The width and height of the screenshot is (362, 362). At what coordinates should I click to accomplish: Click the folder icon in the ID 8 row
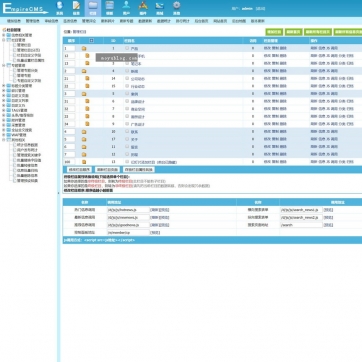tap(87, 117)
